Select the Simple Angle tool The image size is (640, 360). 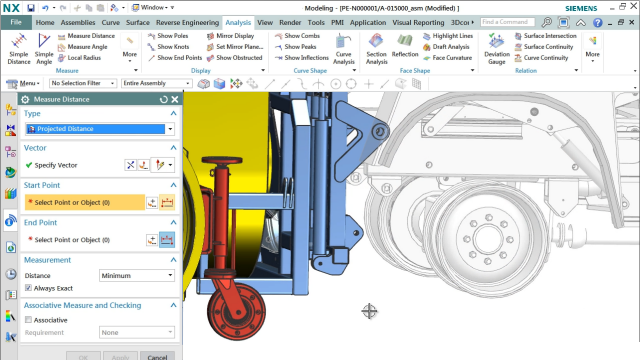click(x=44, y=49)
